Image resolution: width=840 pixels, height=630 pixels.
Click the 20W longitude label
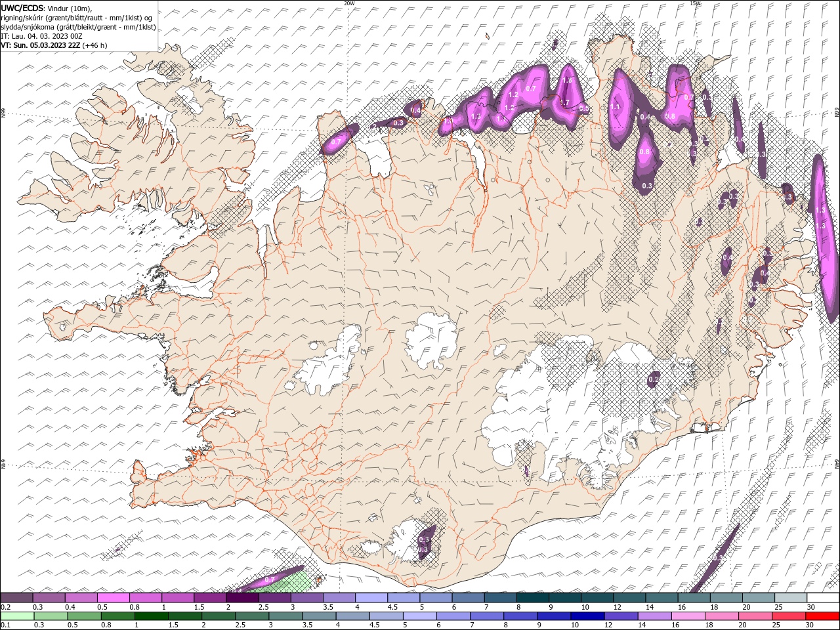[x=349, y=3]
